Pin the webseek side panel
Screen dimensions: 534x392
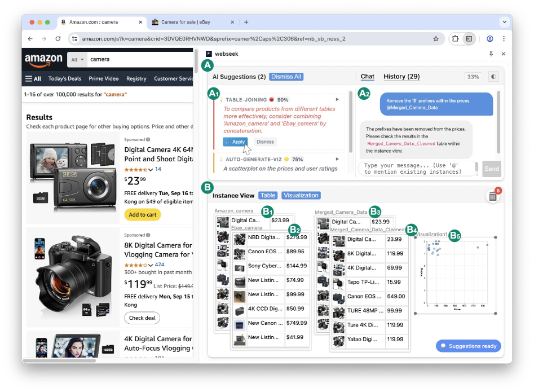[491, 54]
